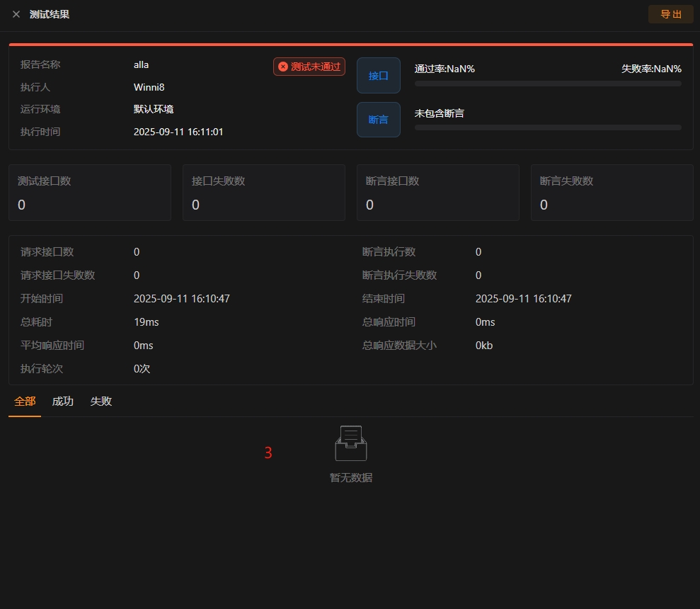
Task: Click the 结束时间 label
Action: point(384,298)
